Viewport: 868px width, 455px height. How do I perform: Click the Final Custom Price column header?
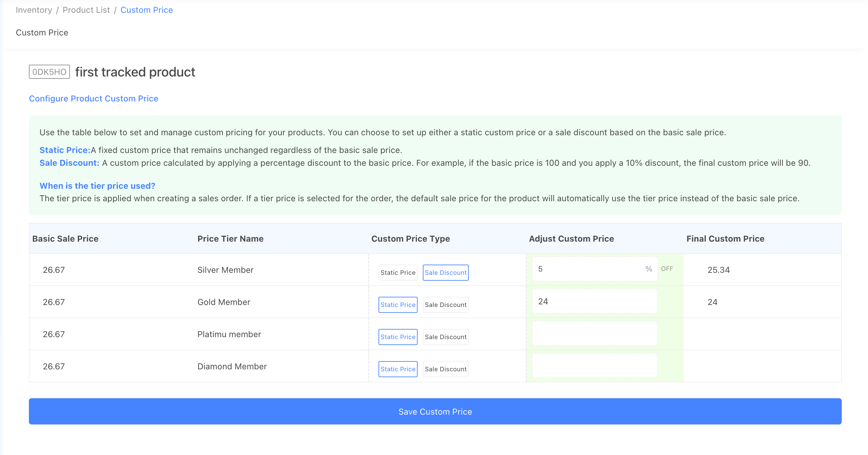click(x=725, y=239)
